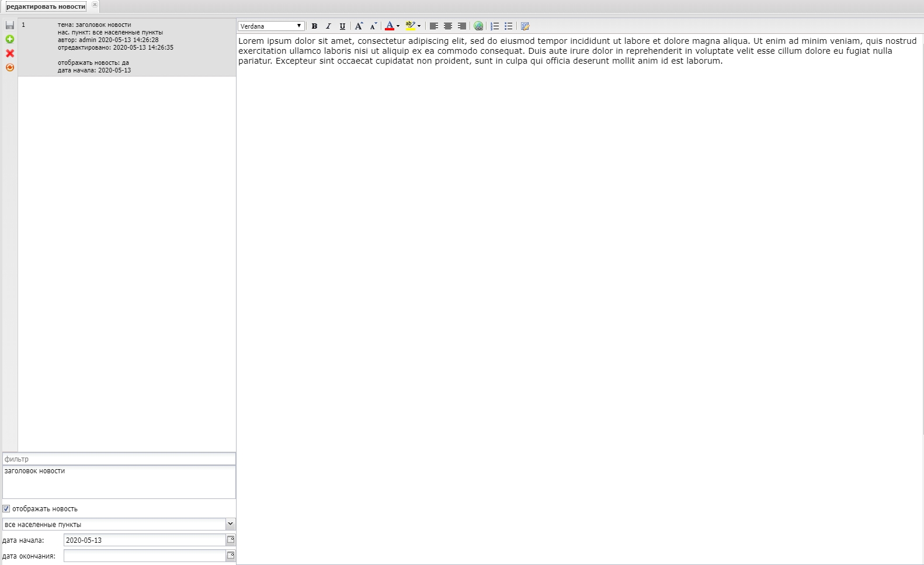
Task: Increase the font size
Action: pyautogui.click(x=359, y=26)
